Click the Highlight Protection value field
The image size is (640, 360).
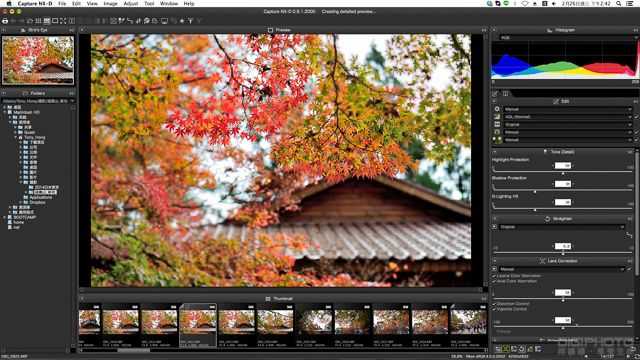562,165
